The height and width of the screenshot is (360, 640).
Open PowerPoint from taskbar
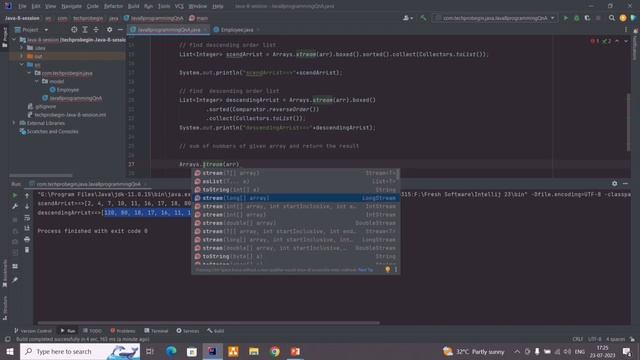click(x=296, y=351)
